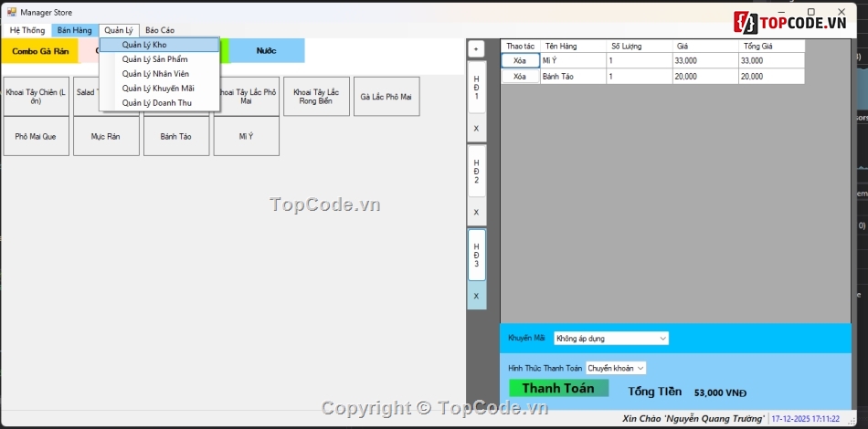Open the Khuyến Mãi promotion dropdown

(x=611, y=339)
